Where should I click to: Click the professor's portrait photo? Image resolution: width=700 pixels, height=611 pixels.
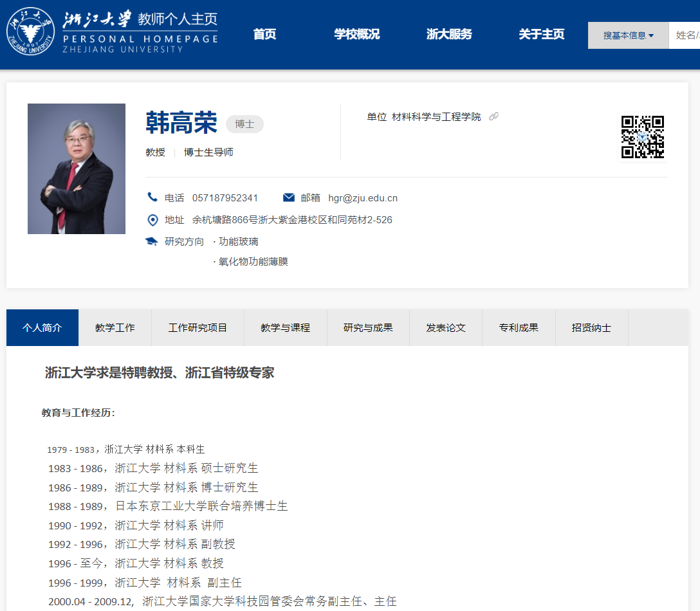click(77, 169)
